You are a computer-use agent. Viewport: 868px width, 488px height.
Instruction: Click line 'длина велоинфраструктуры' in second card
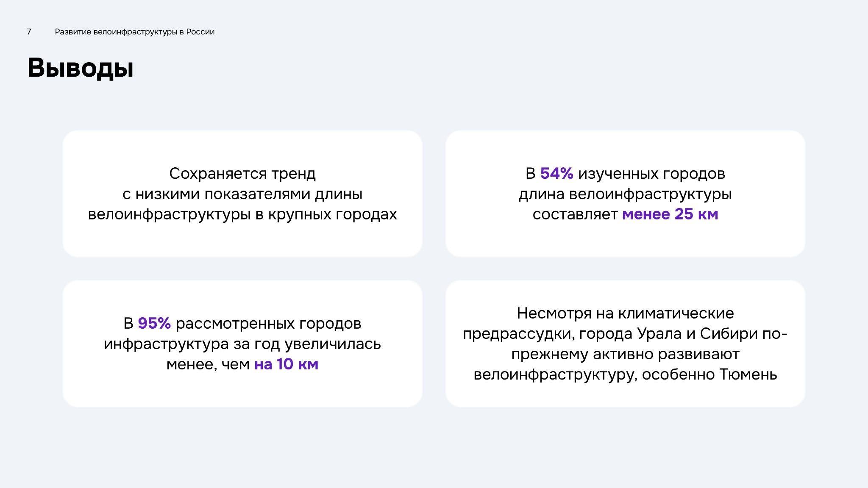625,194
